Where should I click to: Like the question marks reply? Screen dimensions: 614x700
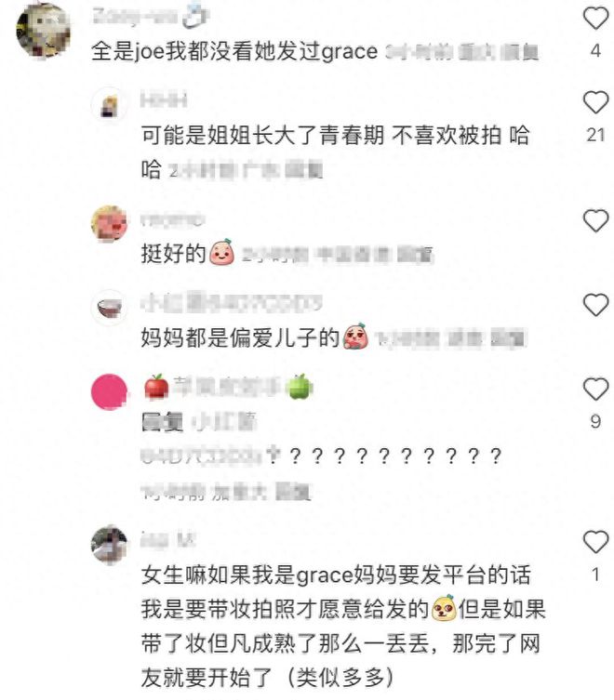tap(595, 389)
